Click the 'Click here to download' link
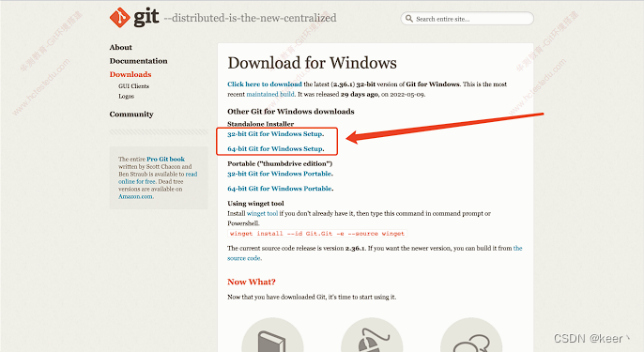The width and height of the screenshot is (644, 352). (x=265, y=84)
